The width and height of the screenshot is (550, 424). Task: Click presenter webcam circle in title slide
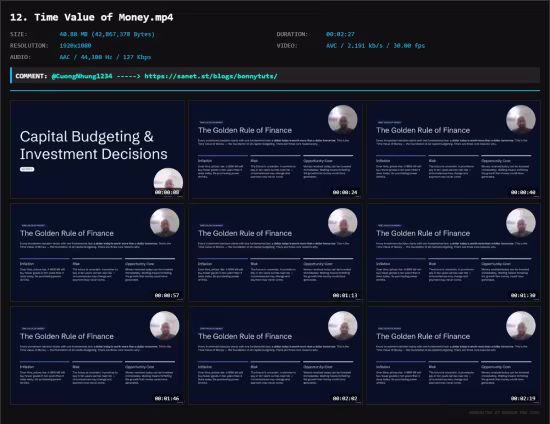point(168,182)
